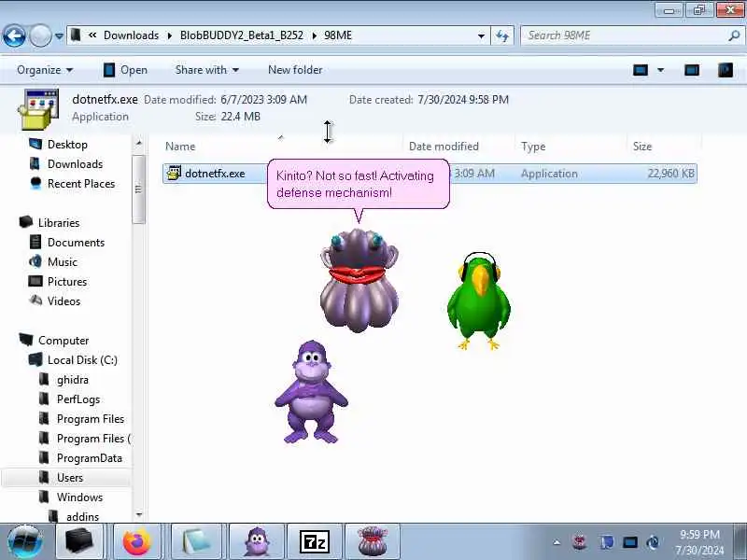The image size is (747, 560).
Task: Click the taskbar clock showing 9:59 PM
Action: pyautogui.click(x=699, y=542)
